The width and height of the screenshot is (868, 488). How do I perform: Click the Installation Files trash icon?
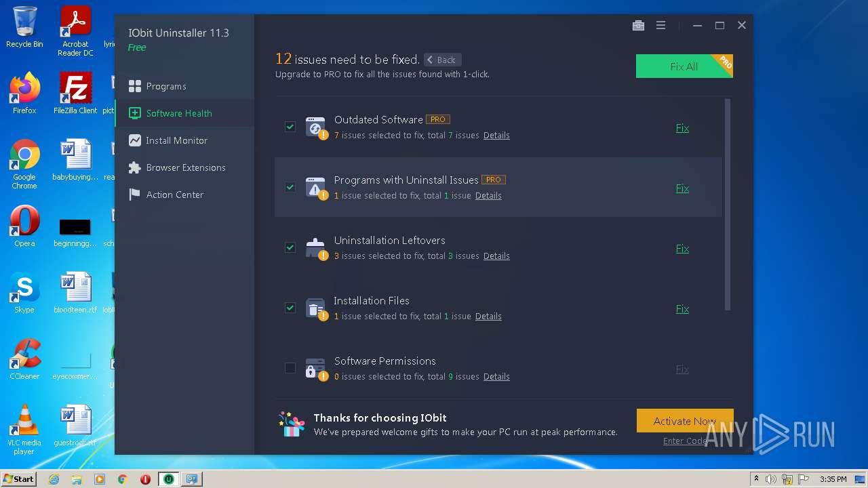click(316, 308)
